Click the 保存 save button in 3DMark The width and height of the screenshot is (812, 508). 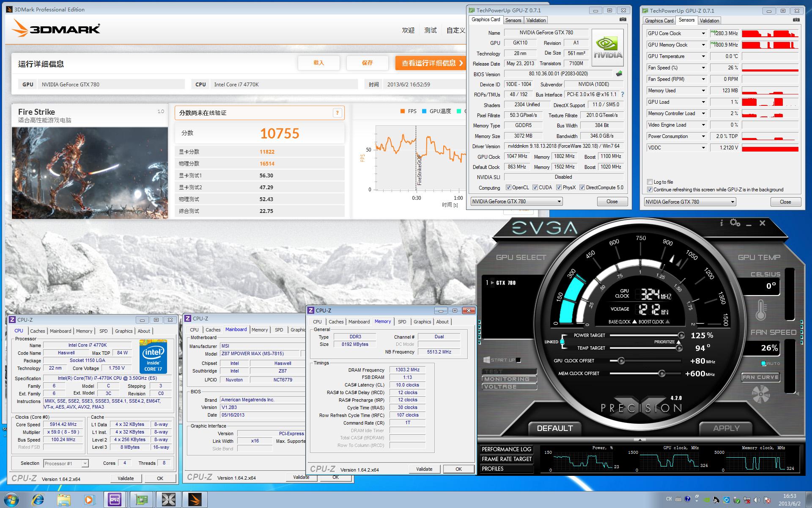coord(367,63)
